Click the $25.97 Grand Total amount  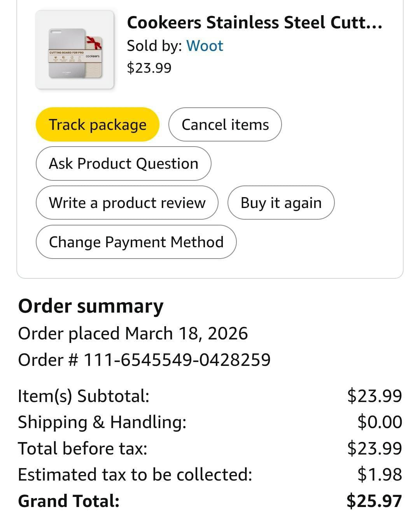pyautogui.click(x=374, y=501)
